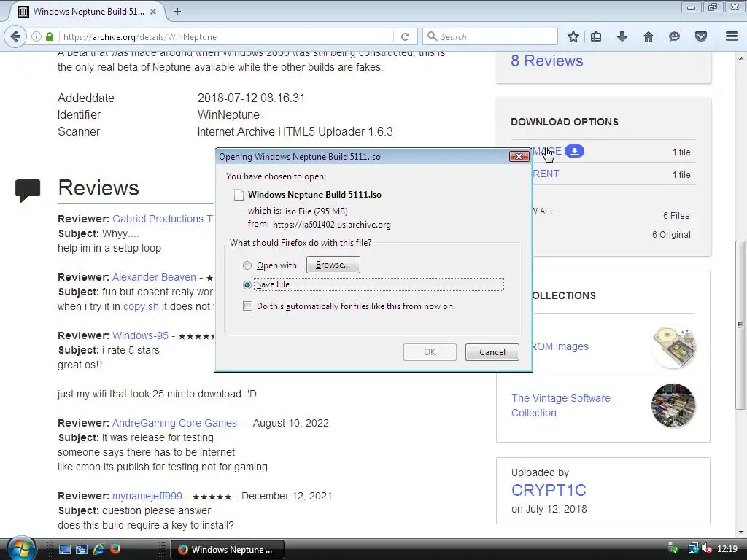Open uploader CRYPT1C profile link
747x560 pixels.
click(x=549, y=490)
